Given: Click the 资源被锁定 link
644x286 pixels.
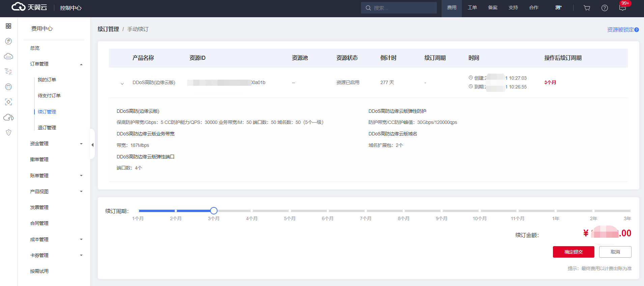Looking at the screenshot, I should point(620,30).
